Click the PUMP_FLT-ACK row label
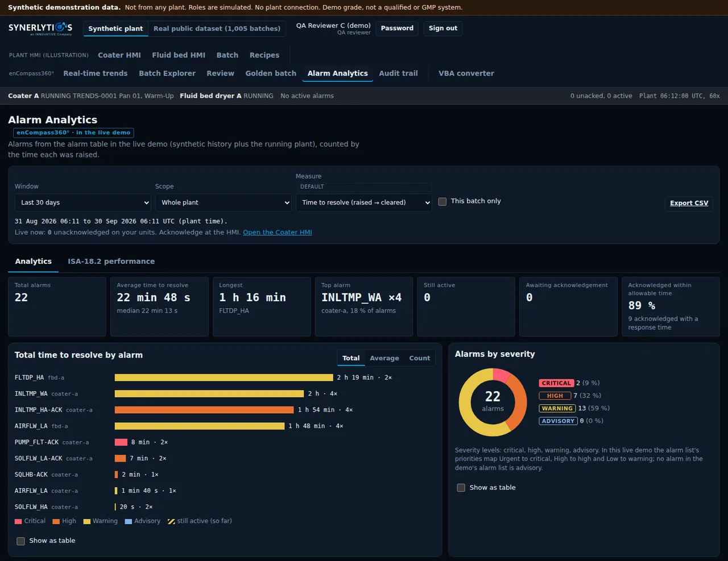 [x=52, y=442]
